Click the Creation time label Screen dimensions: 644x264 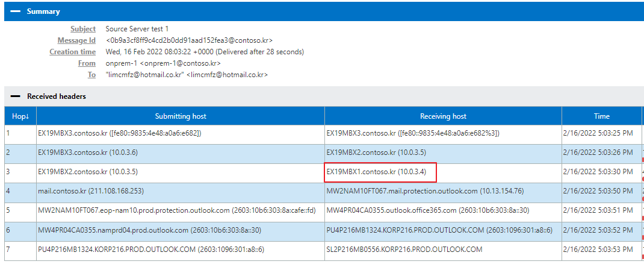point(73,52)
